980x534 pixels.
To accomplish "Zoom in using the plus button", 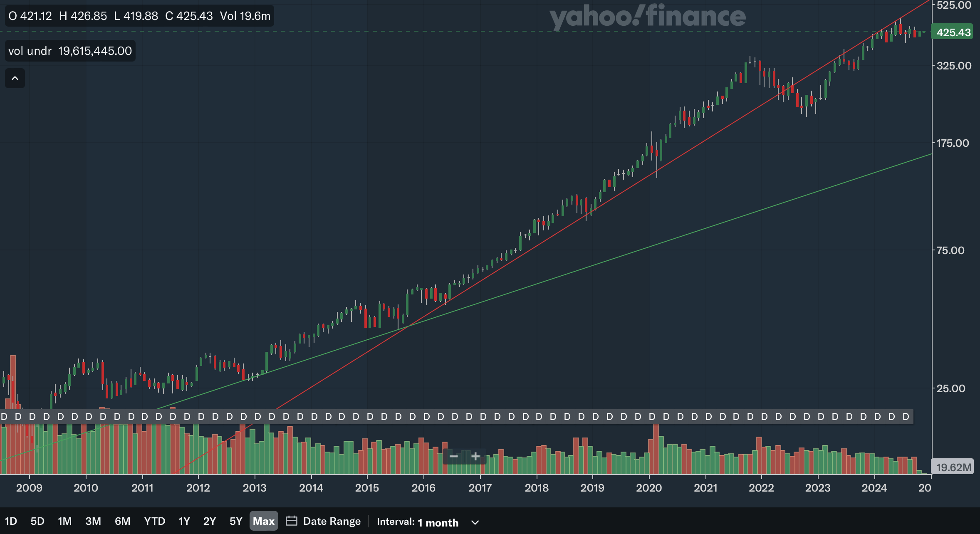I will coord(475,457).
